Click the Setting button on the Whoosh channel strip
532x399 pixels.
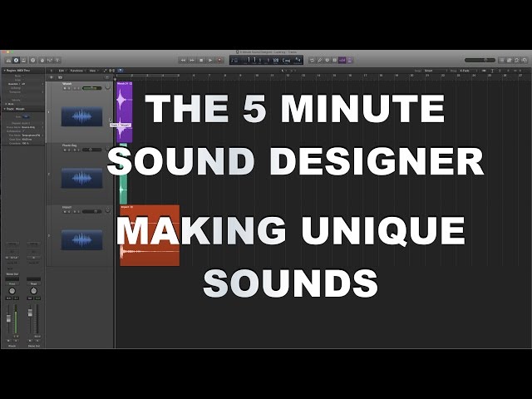point(12,244)
